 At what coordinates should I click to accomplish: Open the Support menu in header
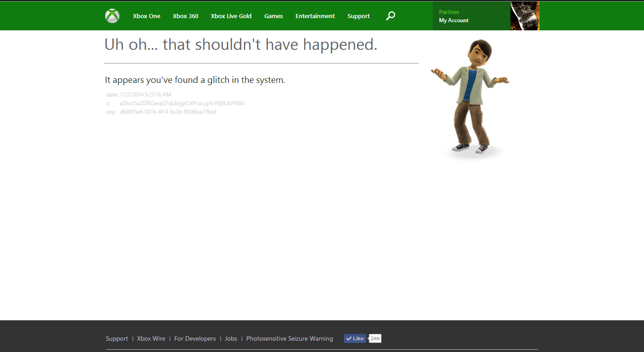(359, 16)
